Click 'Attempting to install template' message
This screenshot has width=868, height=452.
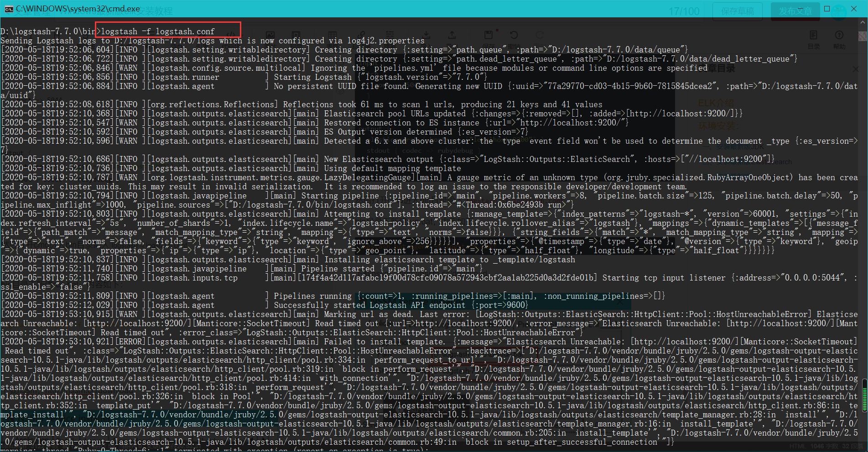pos(393,214)
